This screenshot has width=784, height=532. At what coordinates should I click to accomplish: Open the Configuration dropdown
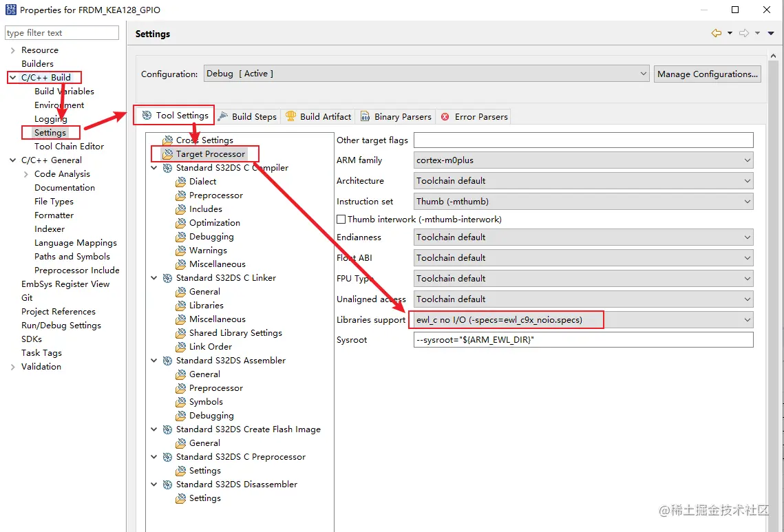tap(427, 74)
